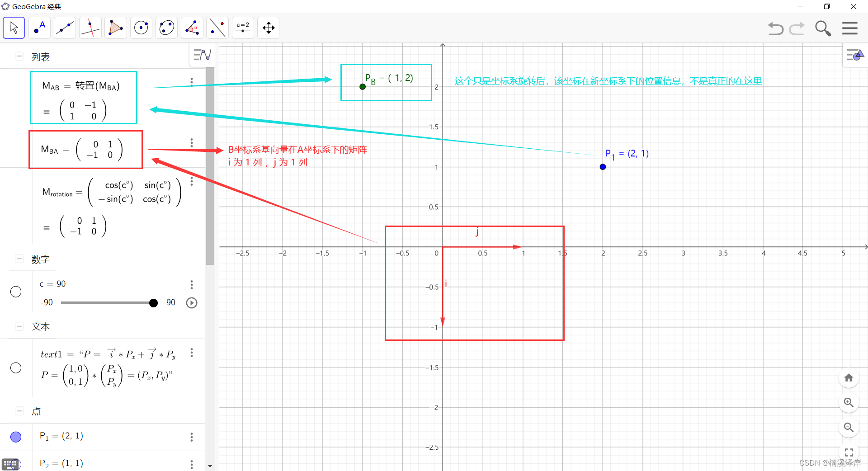The image size is (868, 471).
Task: Select the Perpendicular Line tool
Action: pyautogui.click(x=90, y=28)
